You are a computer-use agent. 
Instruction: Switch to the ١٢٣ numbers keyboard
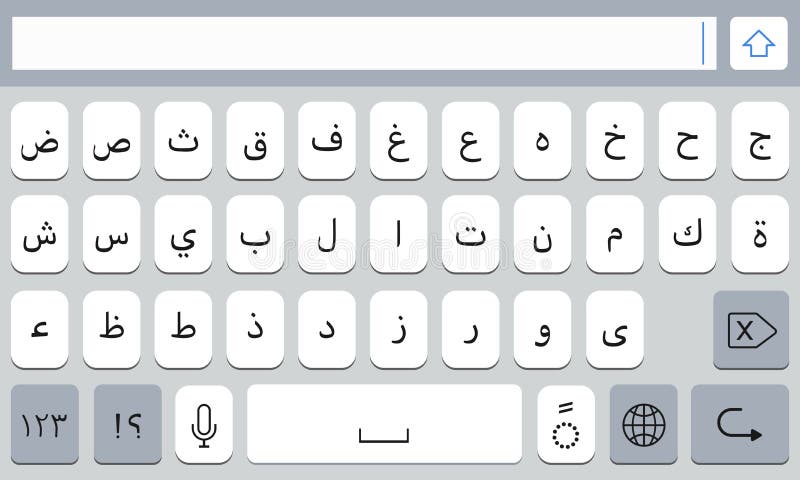click(x=45, y=424)
